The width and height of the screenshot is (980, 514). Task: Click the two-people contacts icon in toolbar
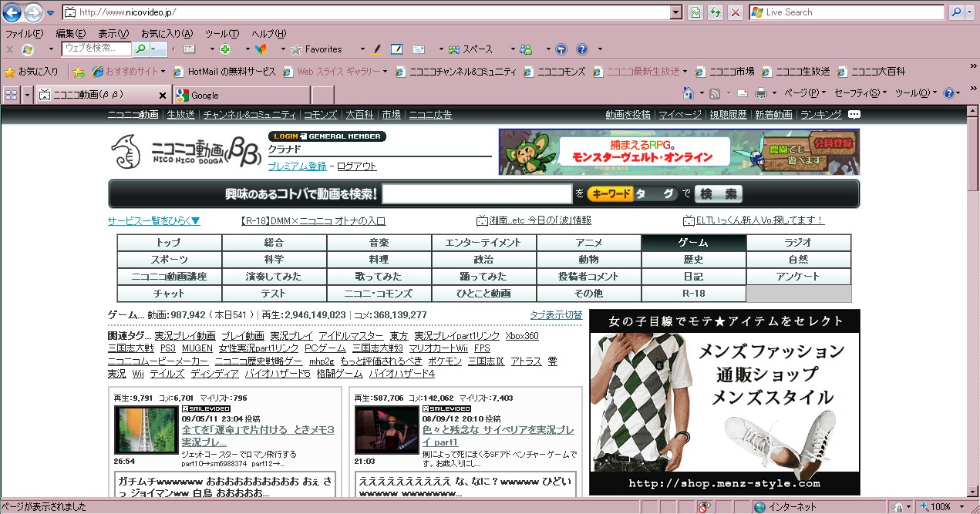point(526,49)
